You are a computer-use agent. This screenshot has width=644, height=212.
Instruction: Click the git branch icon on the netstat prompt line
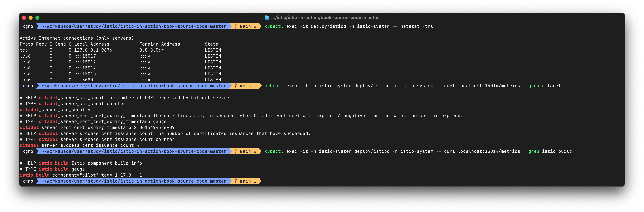click(236, 26)
